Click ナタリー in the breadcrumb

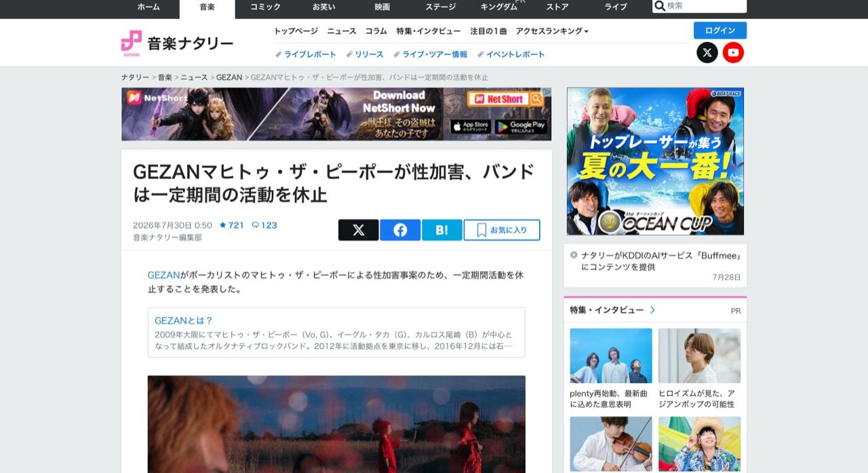click(136, 77)
